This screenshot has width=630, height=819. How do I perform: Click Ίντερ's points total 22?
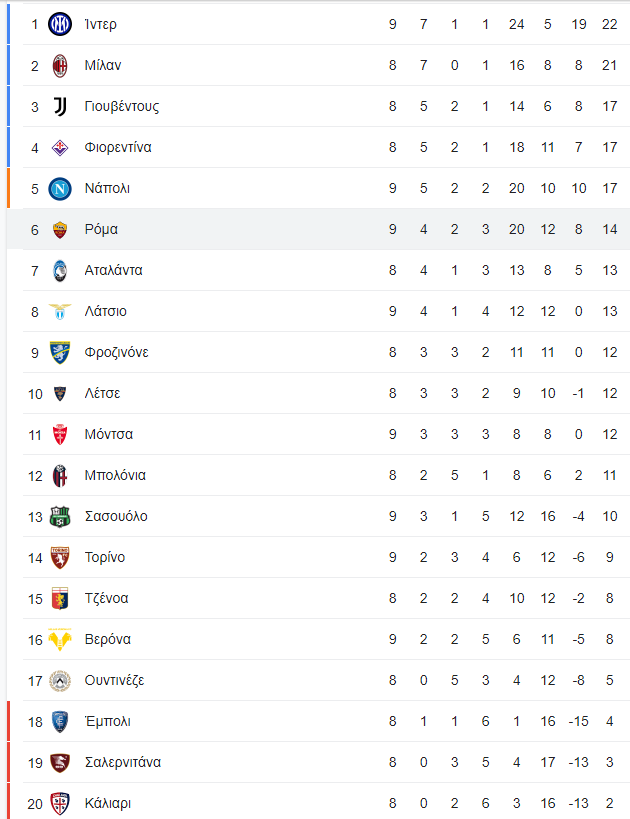pos(610,24)
